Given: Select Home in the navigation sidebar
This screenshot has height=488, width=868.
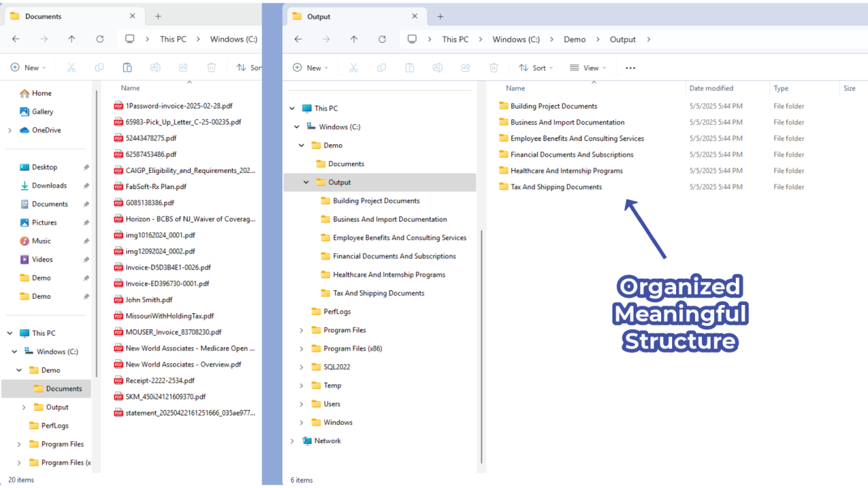Looking at the screenshot, I should point(39,93).
